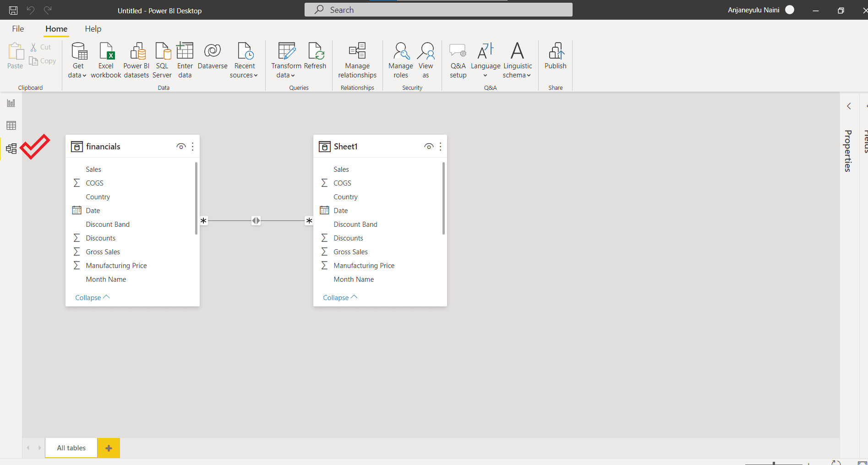868x465 pixels.
Task: Open the File menu
Action: [x=18, y=29]
